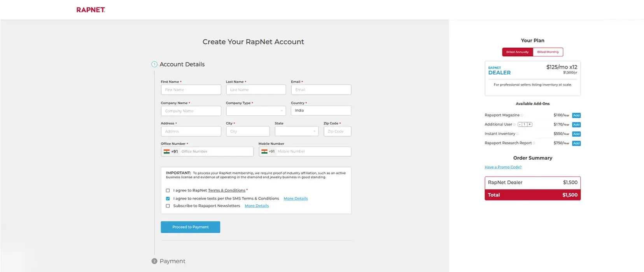Switch to Billed Monthly

548,52
